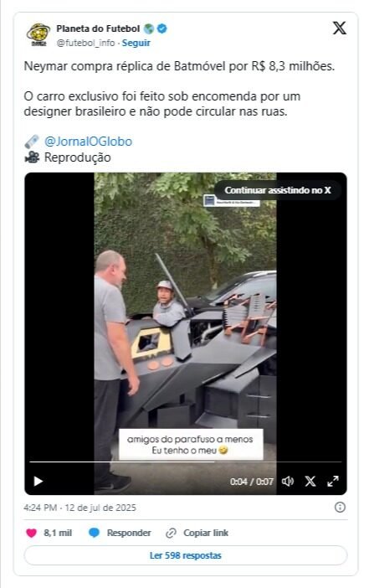The height and width of the screenshot is (588, 369).
Task: Open the X logo in tweet header
Action: 340,28
